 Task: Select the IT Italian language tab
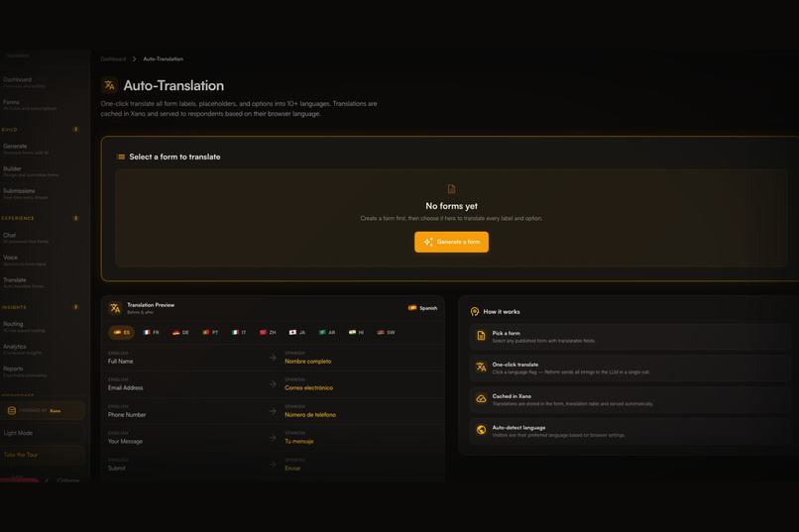(x=239, y=333)
